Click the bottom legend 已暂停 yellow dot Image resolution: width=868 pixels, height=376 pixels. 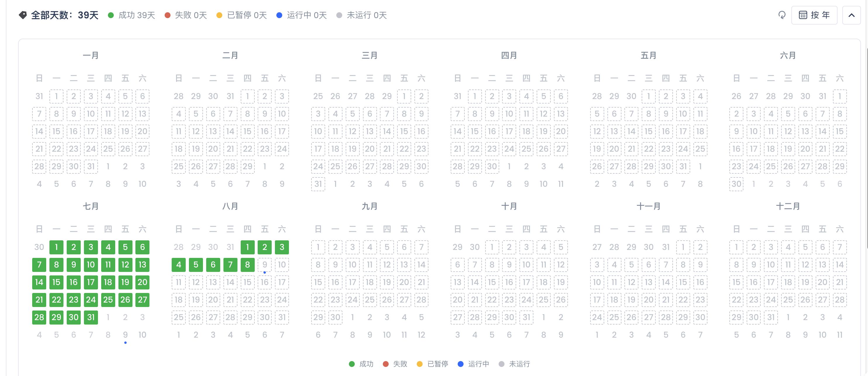pos(419,364)
